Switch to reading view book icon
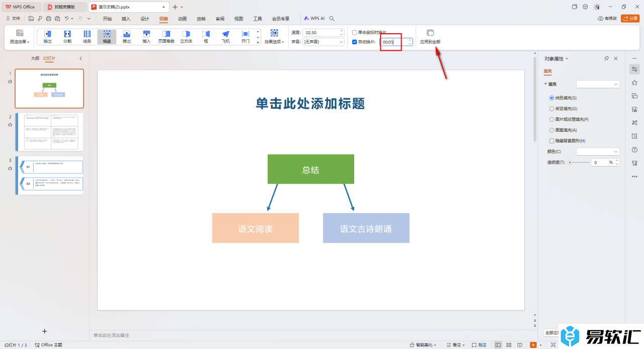The image size is (644, 349). (520, 345)
